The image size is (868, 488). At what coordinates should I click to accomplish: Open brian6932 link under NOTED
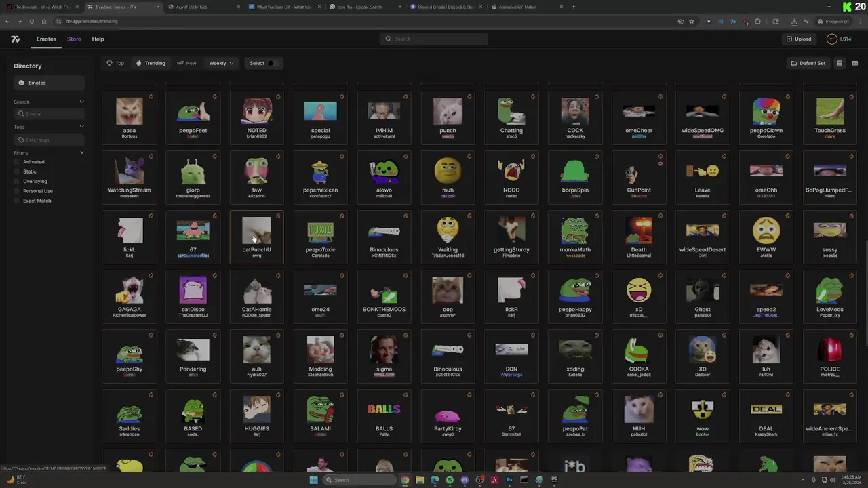click(x=256, y=136)
